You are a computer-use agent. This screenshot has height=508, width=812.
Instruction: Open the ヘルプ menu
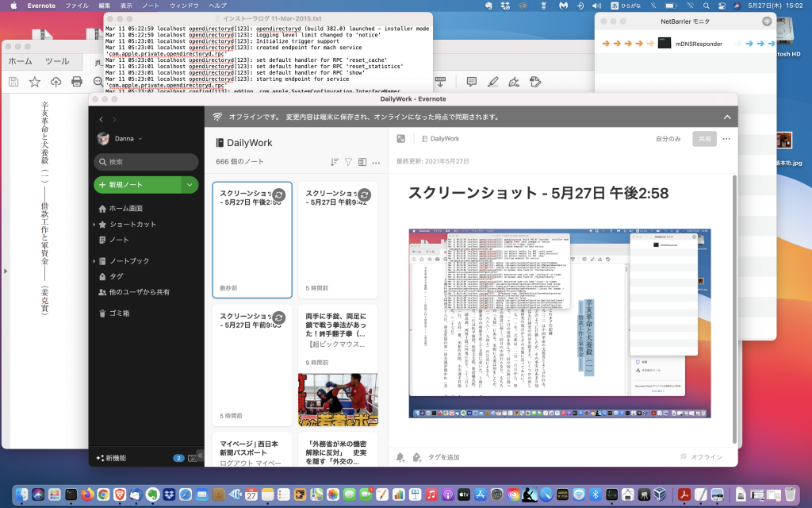pyautogui.click(x=217, y=6)
